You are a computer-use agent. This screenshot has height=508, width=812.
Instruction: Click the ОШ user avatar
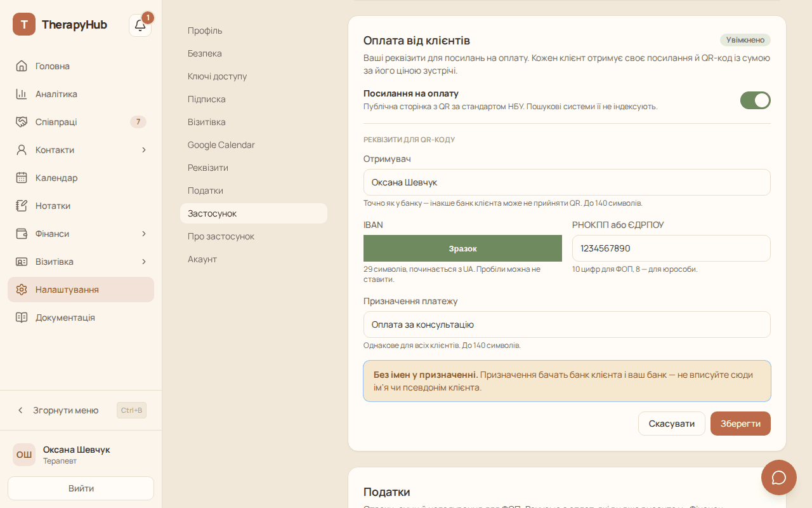click(24, 455)
